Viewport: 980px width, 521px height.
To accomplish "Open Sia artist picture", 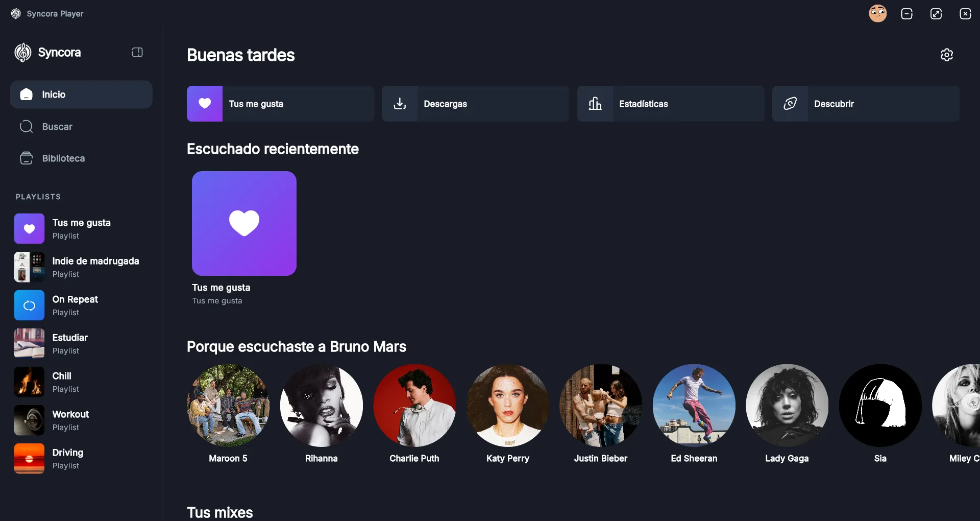I will [x=880, y=406].
